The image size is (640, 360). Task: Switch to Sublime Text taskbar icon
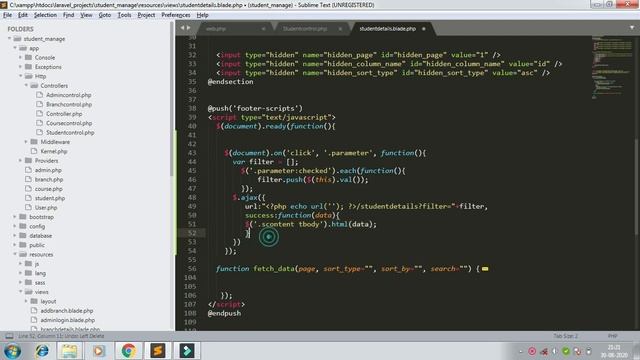[x=158, y=351]
